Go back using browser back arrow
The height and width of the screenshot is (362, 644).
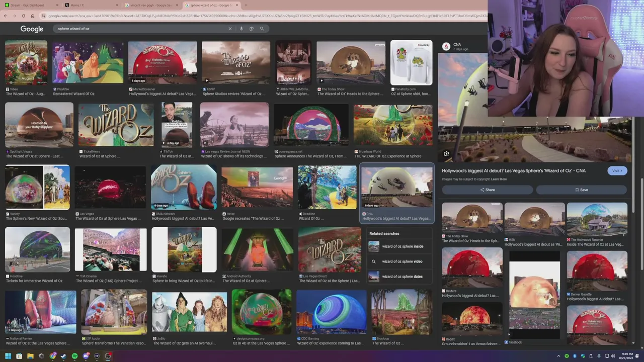tap(6, 16)
